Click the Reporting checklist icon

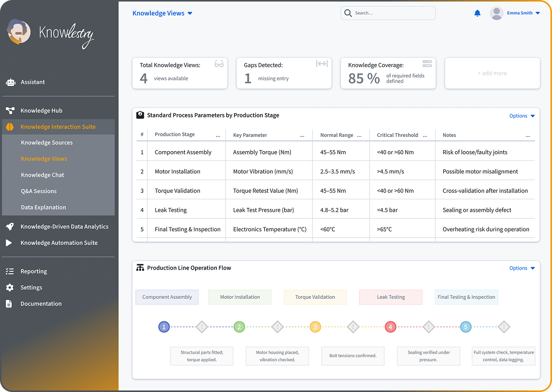(x=10, y=272)
